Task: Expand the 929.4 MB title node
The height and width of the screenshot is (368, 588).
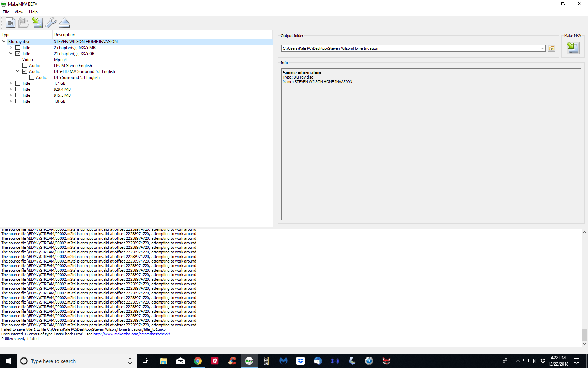Action: 11,89
